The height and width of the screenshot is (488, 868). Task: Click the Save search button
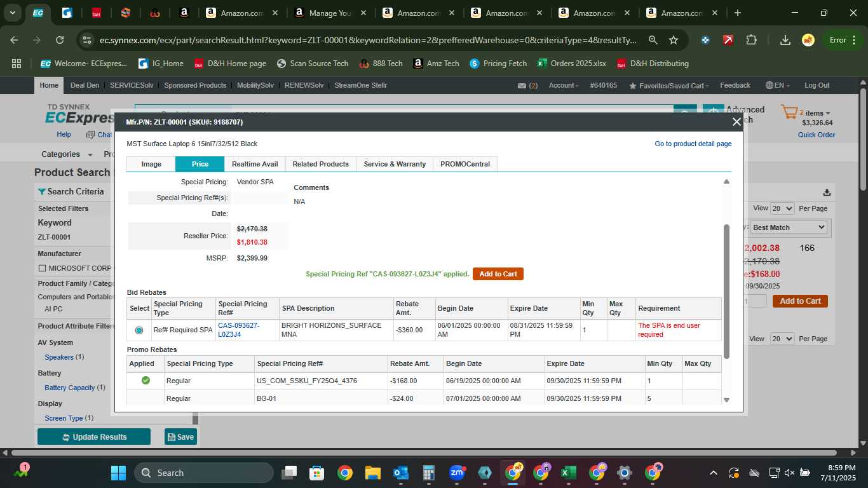(x=180, y=437)
